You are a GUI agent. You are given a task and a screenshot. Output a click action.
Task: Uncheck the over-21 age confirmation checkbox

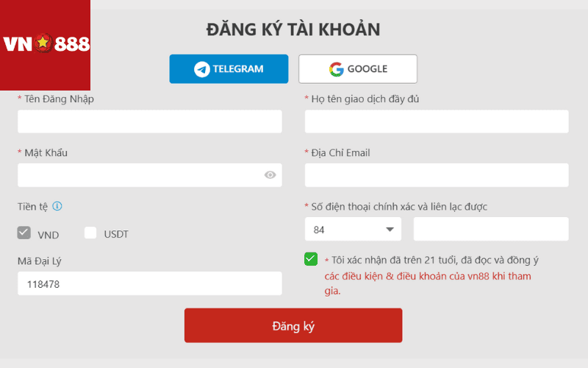(x=311, y=259)
